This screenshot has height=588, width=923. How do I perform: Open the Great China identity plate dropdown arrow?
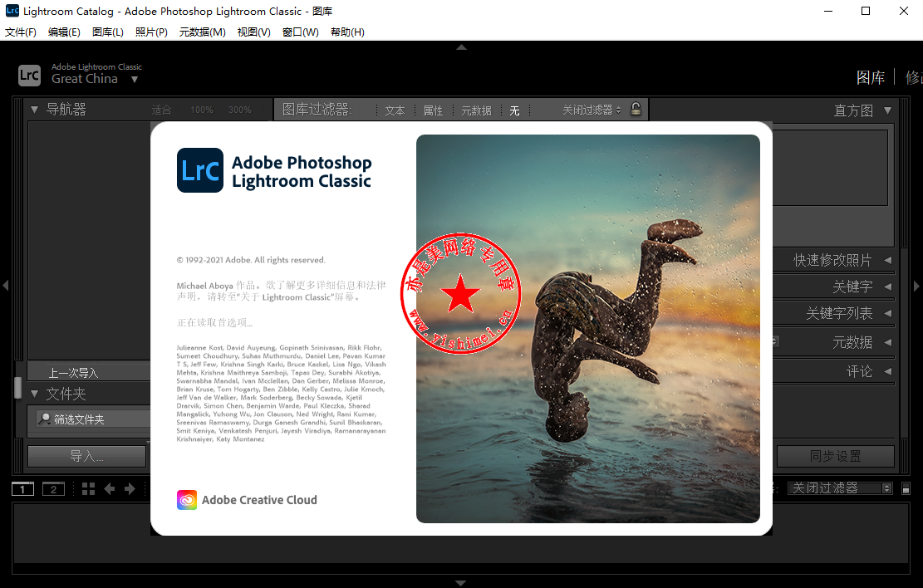tap(135, 80)
